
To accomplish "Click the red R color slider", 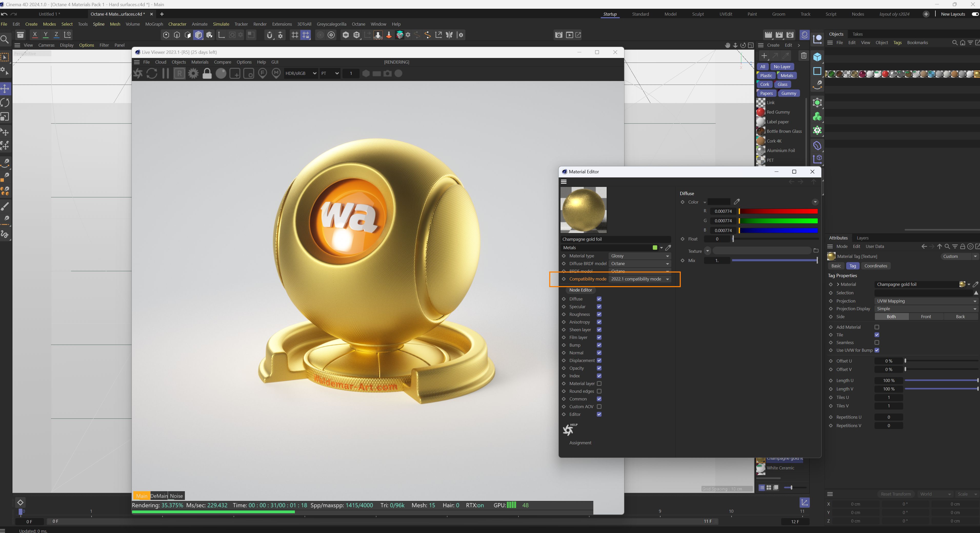I will point(778,211).
